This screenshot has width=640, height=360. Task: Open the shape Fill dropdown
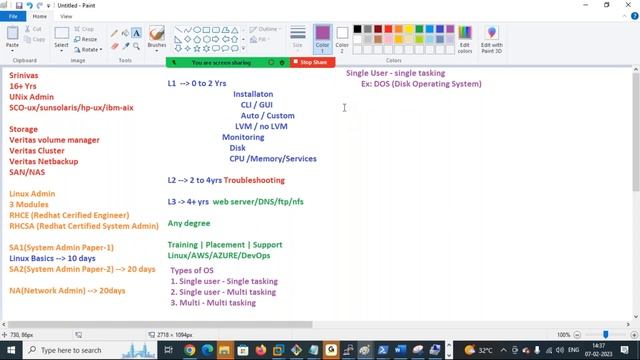tap(259, 39)
